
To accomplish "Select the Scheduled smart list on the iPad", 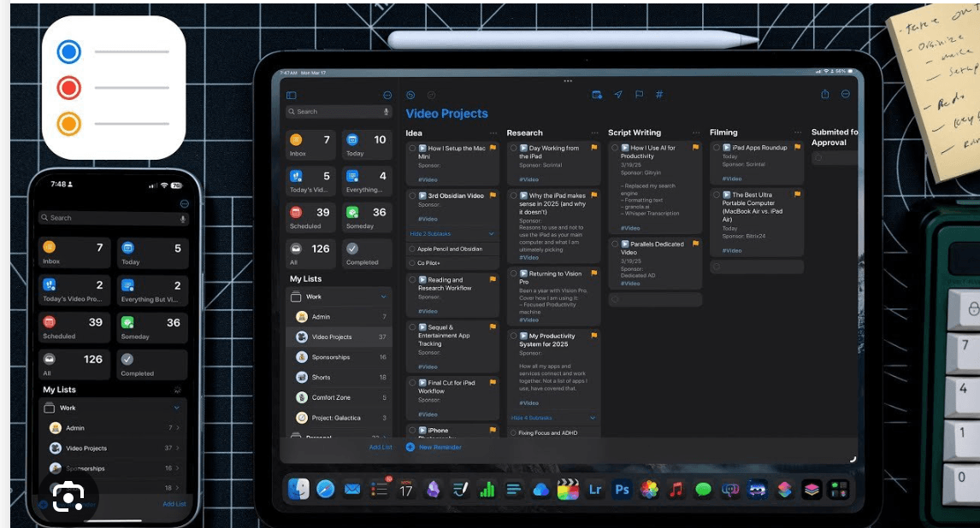I will tap(310, 217).
